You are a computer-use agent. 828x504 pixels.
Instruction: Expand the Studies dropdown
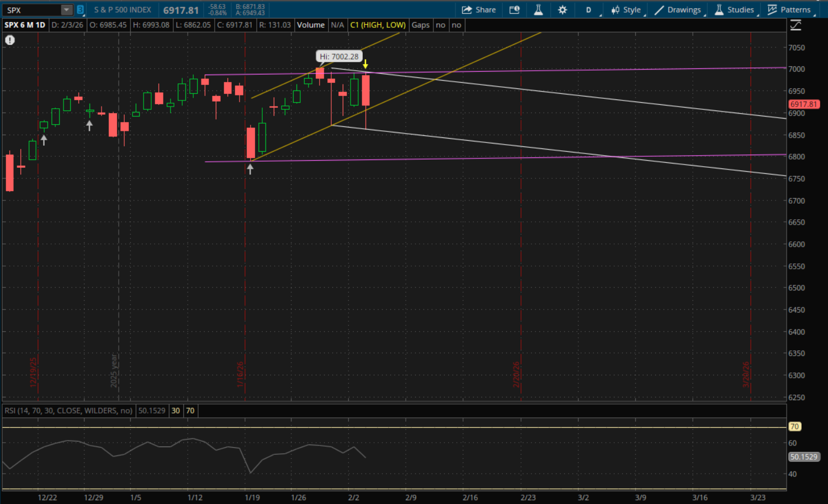[x=735, y=10]
